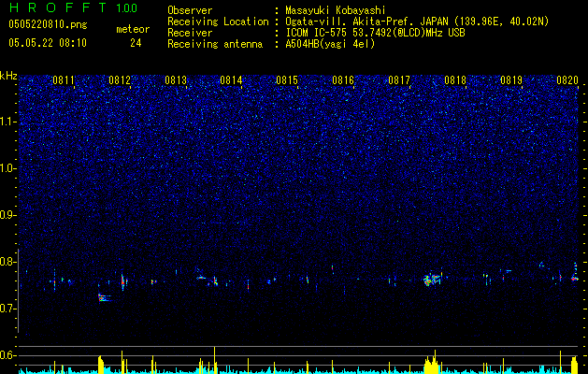
Task: Click the 0.9 frequency axis label
Action: [8, 215]
